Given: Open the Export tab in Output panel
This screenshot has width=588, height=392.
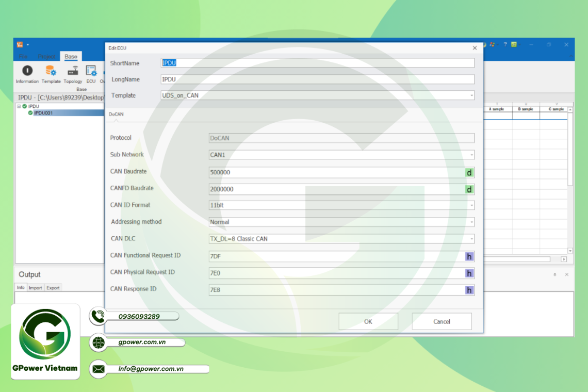Looking at the screenshot, I should pyautogui.click(x=53, y=288).
